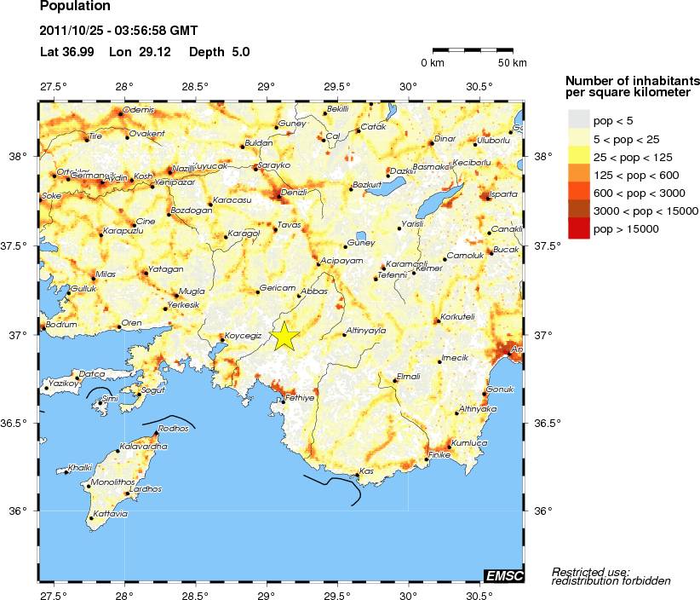Screen dimensions: 700x600
Task: Select the Kas city marker
Action: click(357, 476)
